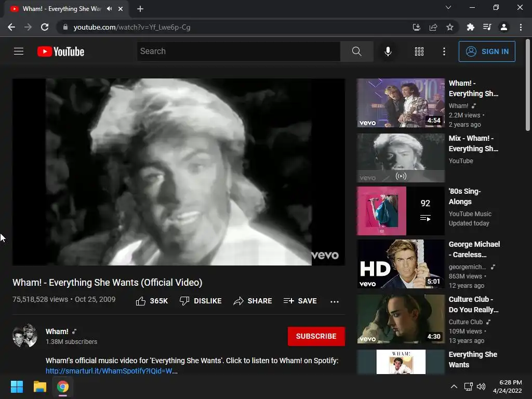Open George Michael Careless Whisper thumbnail
Image resolution: width=532 pixels, height=399 pixels.
[x=401, y=264]
